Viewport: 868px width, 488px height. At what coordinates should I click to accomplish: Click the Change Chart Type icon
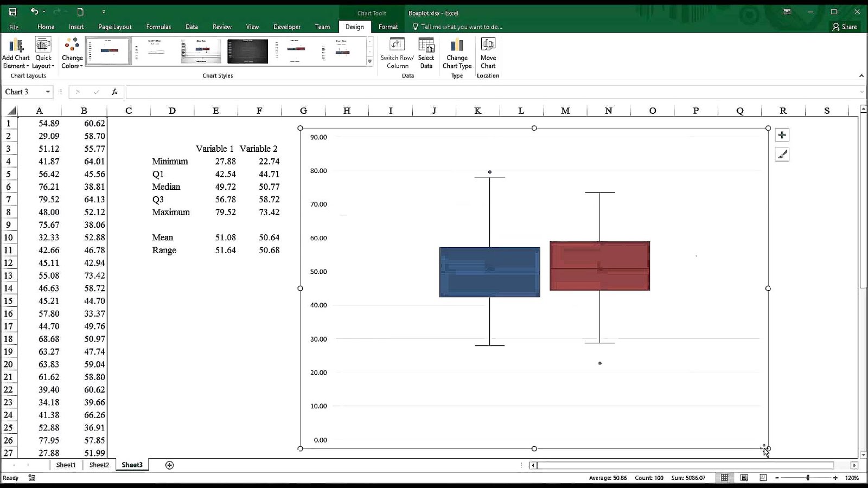click(456, 53)
